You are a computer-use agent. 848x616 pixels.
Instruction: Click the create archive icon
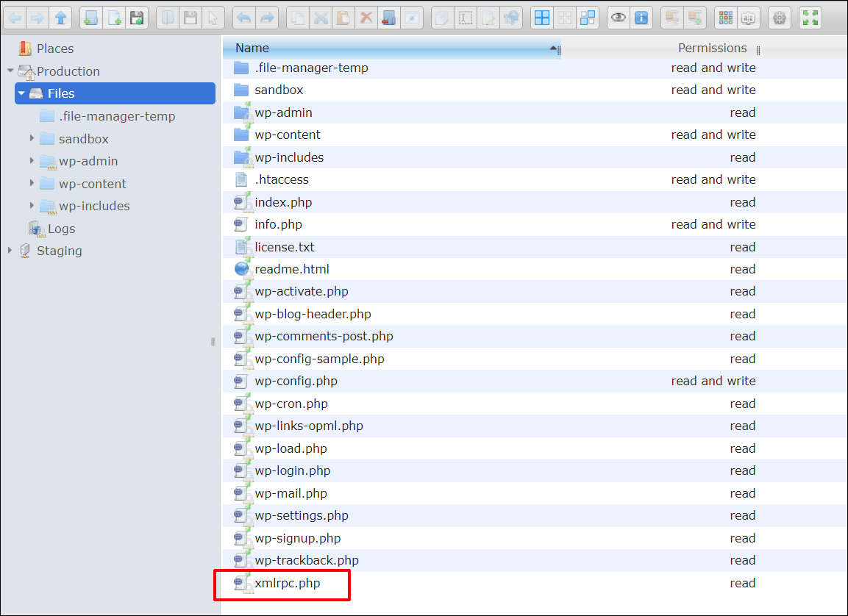pyautogui.click(x=695, y=18)
